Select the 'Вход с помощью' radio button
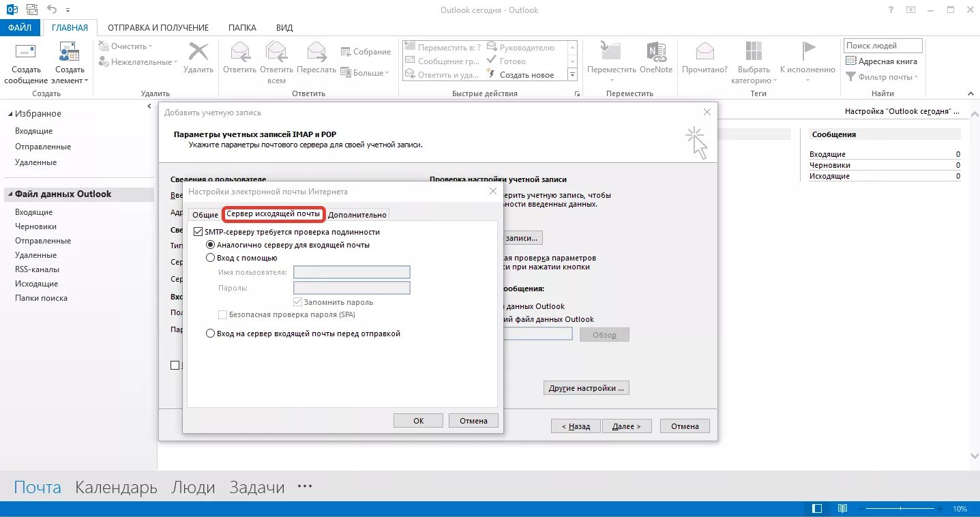This screenshot has height=517, width=980. coord(211,258)
